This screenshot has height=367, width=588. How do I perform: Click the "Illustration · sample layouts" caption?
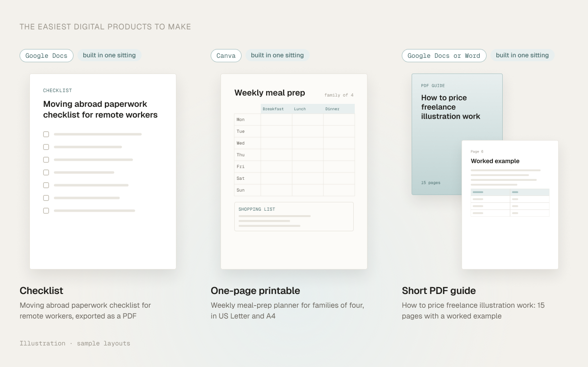[75, 343]
